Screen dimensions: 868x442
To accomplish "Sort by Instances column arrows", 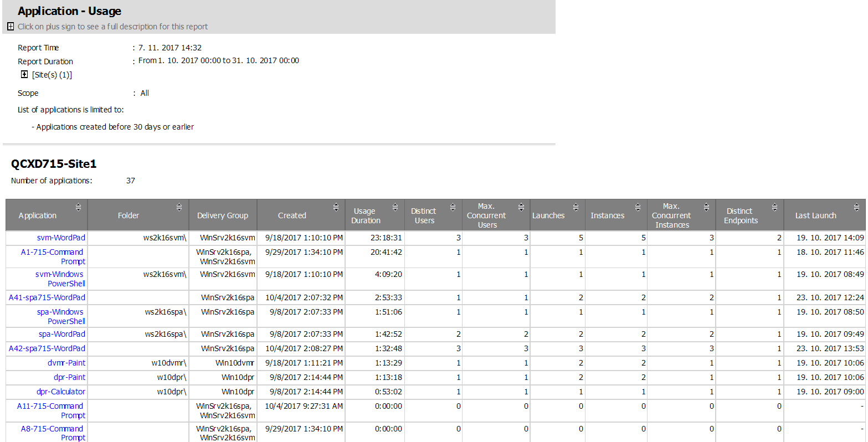I will tap(638, 207).
